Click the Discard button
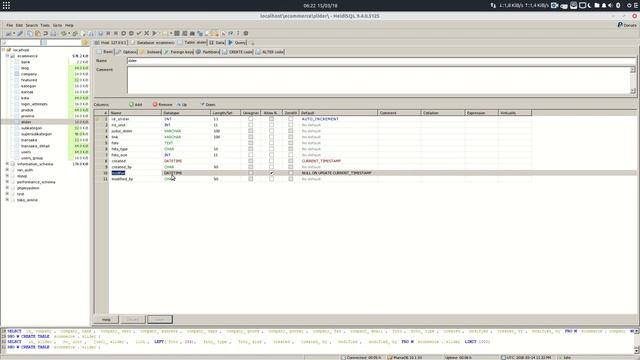 point(132,319)
